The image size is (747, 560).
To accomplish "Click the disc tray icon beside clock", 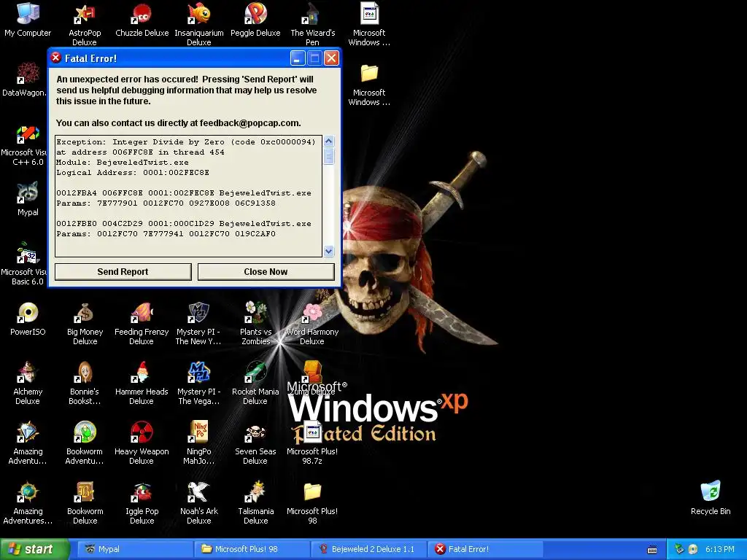I will click(x=693, y=549).
